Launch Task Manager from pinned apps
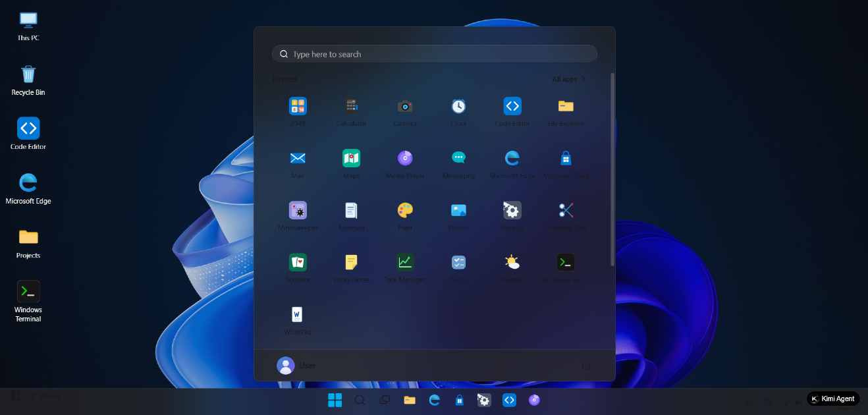Screen dimensions: 868x415 coord(405,267)
